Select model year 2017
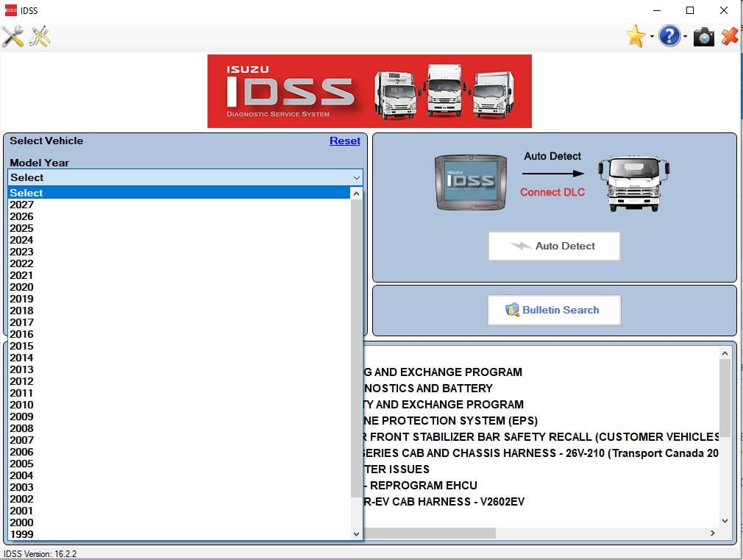Screen dimensions: 743x560 point(179,322)
